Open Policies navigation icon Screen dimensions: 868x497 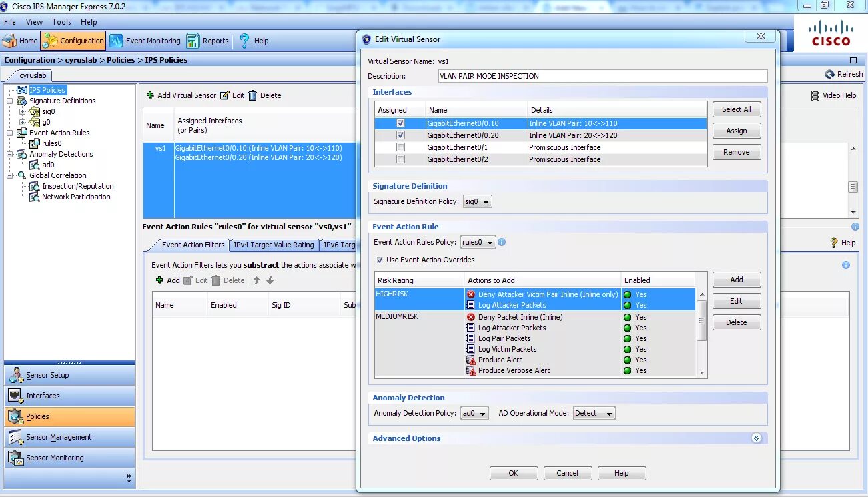[x=16, y=416]
